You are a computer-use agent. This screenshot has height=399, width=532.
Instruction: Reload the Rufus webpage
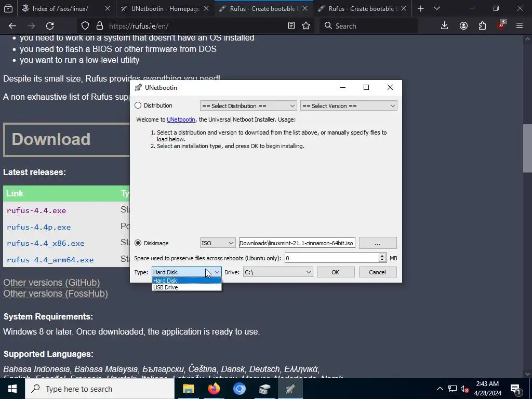click(50, 26)
